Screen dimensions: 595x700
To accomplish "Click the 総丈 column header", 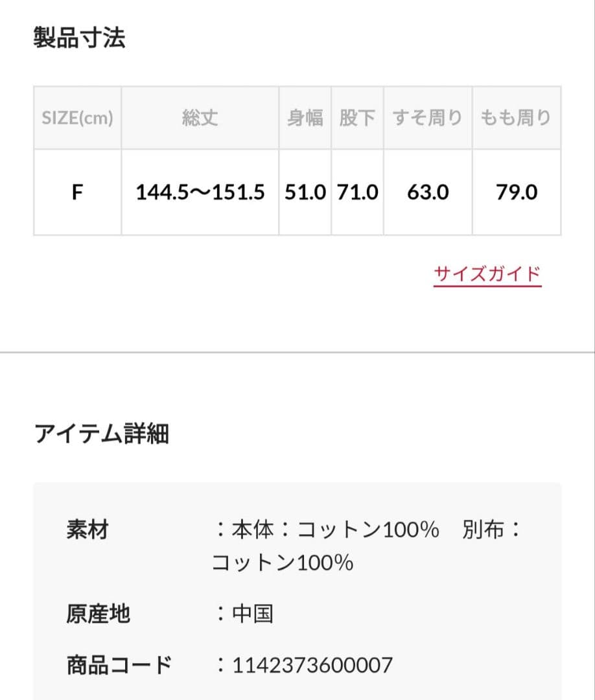I will [x=200, y=118].
